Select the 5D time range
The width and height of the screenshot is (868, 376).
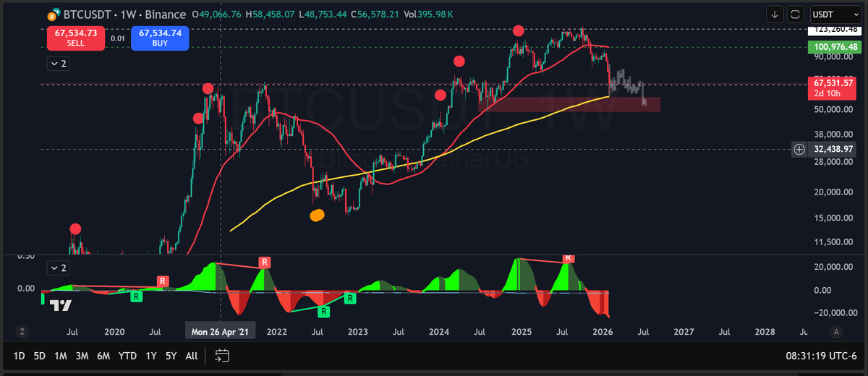click(40, 356)
